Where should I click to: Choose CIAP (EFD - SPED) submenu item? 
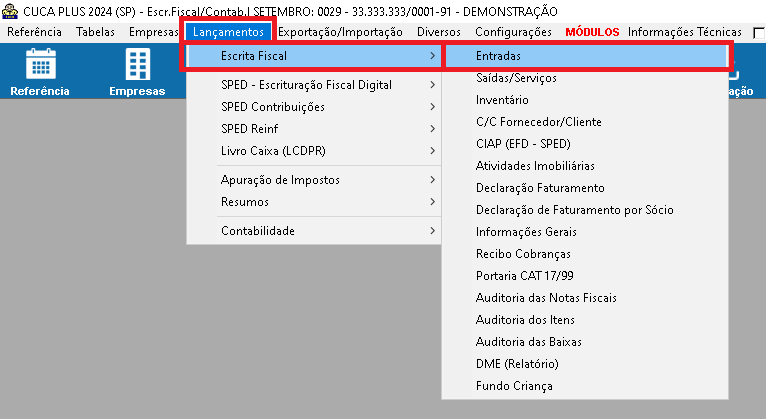click(585, 144)
